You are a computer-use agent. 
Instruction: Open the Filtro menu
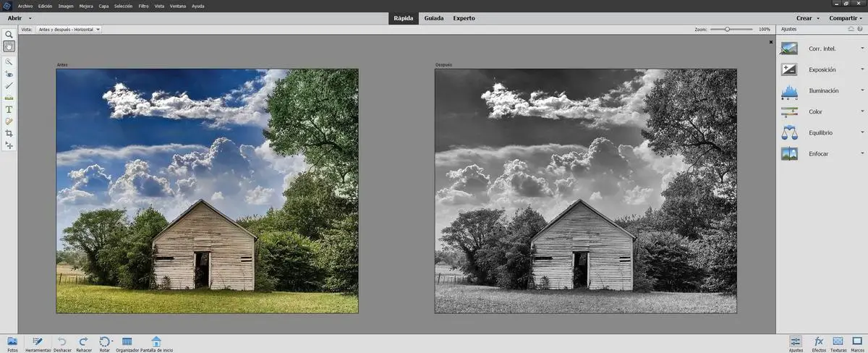(144, 6)
